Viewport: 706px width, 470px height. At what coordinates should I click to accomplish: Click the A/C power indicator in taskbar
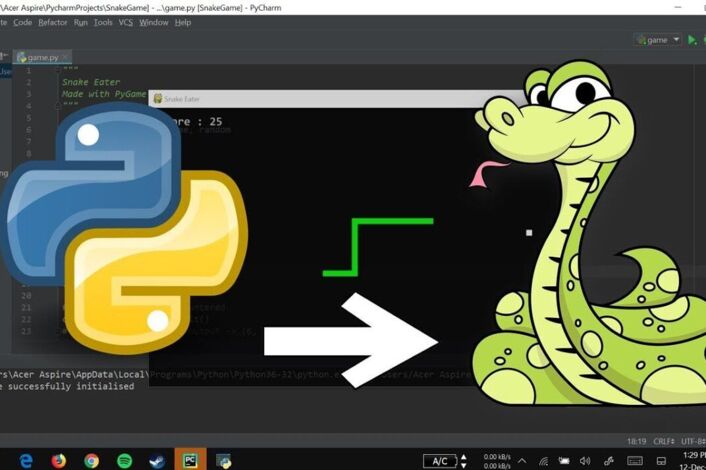tap(440, 461)
